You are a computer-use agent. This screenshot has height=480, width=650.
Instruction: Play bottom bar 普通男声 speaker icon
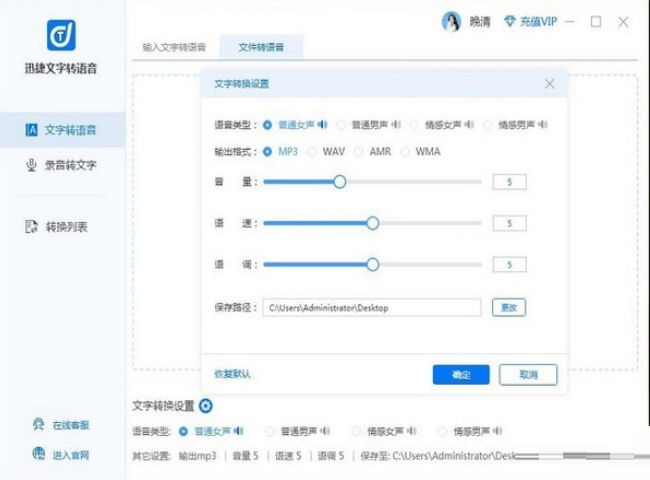[x=325, y=431]
